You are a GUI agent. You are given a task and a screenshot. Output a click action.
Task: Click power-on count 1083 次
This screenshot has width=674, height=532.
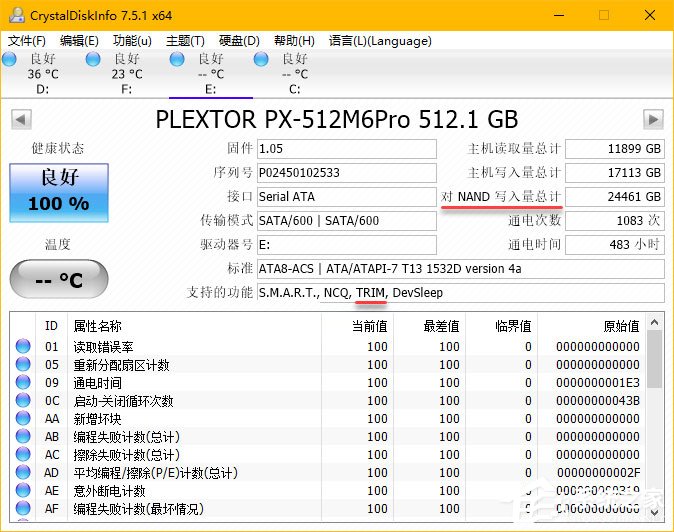tap(615, 221)
